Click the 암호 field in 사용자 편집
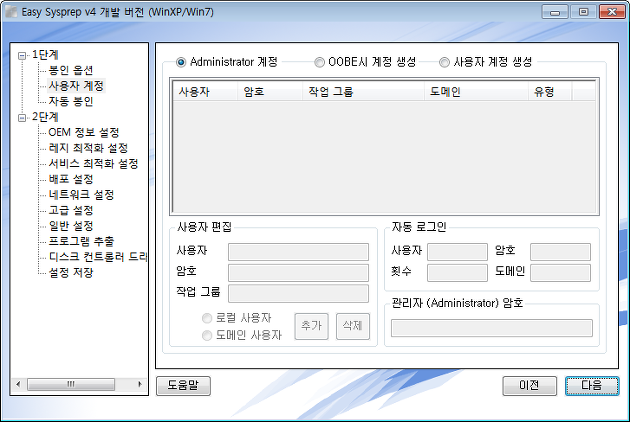 tap(299, 273)
